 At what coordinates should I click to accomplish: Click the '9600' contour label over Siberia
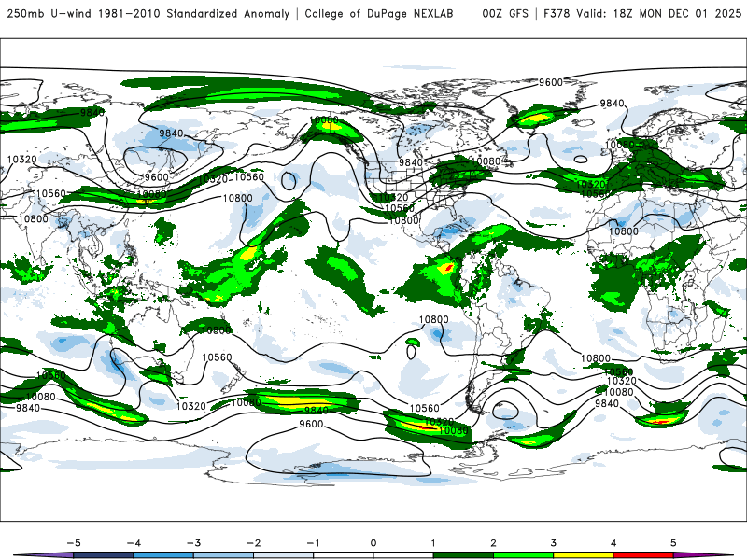pos(157,177)
